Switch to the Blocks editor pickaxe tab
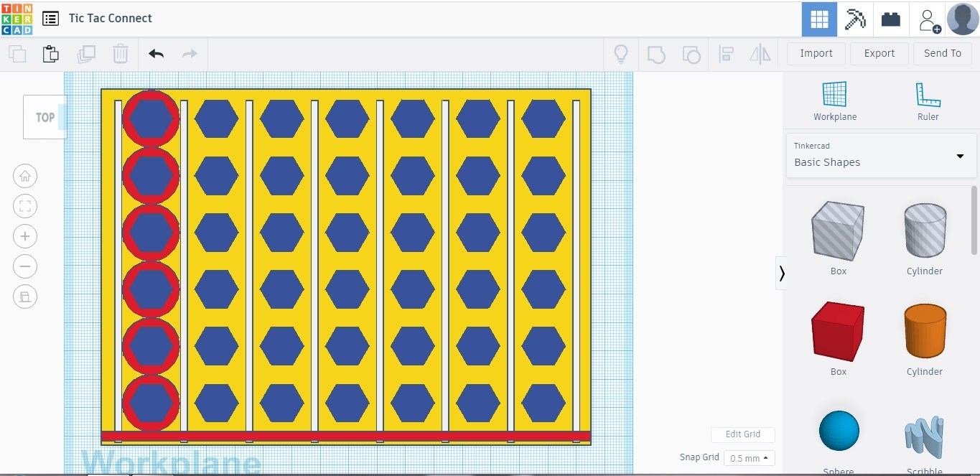The width and height of the screenshot is (980, 476). (854, 19)
